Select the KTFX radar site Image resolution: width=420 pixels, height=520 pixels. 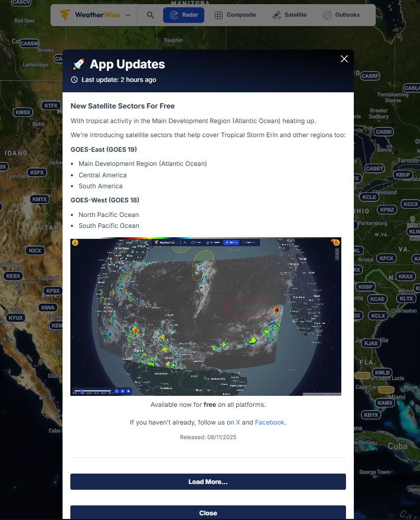[x=51, y=105]
